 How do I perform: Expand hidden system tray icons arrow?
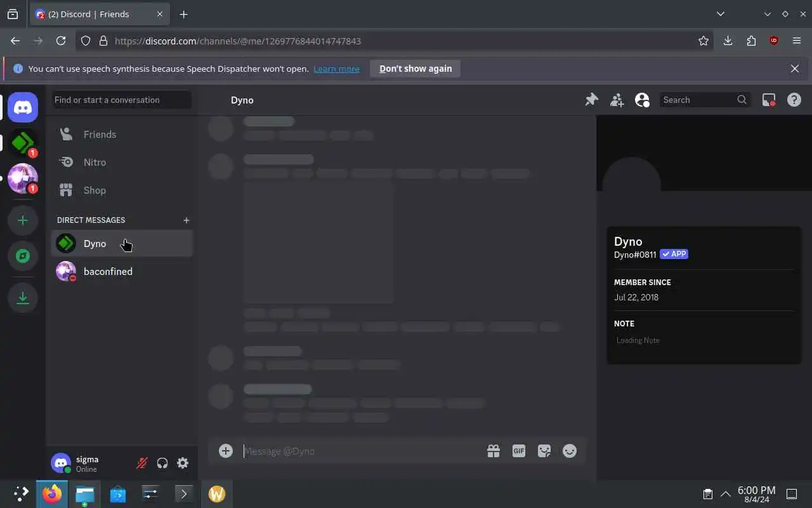coord(725,493)
